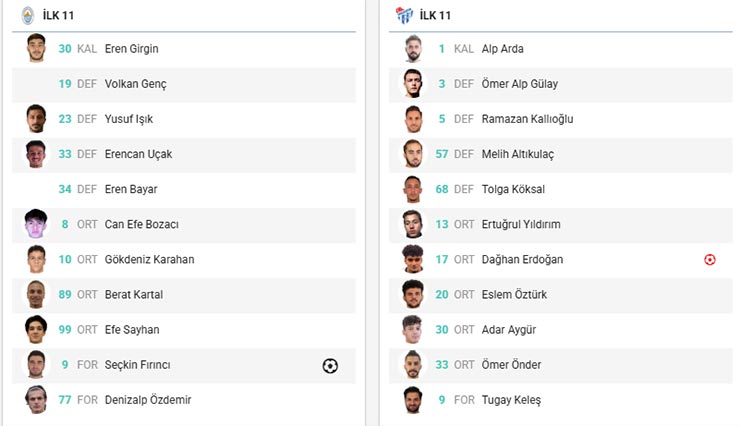
Task: Select Gökdeniz Karahan from the lineup
Action: (x=149, y=259)
